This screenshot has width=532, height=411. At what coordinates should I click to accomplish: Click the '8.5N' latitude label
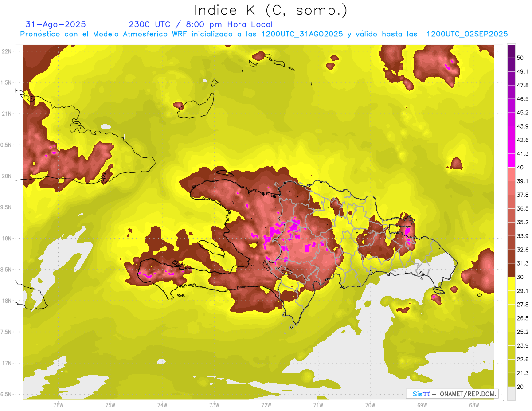tap(7, 270)
